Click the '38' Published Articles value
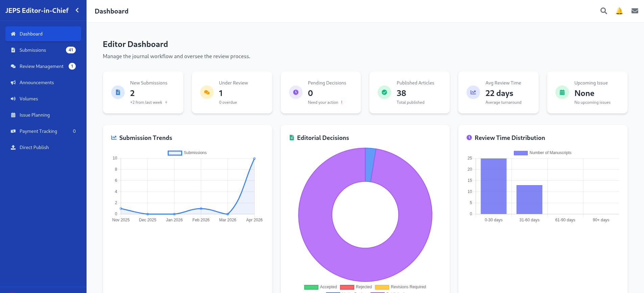This screenshot has height=293, width=644. 401,93
